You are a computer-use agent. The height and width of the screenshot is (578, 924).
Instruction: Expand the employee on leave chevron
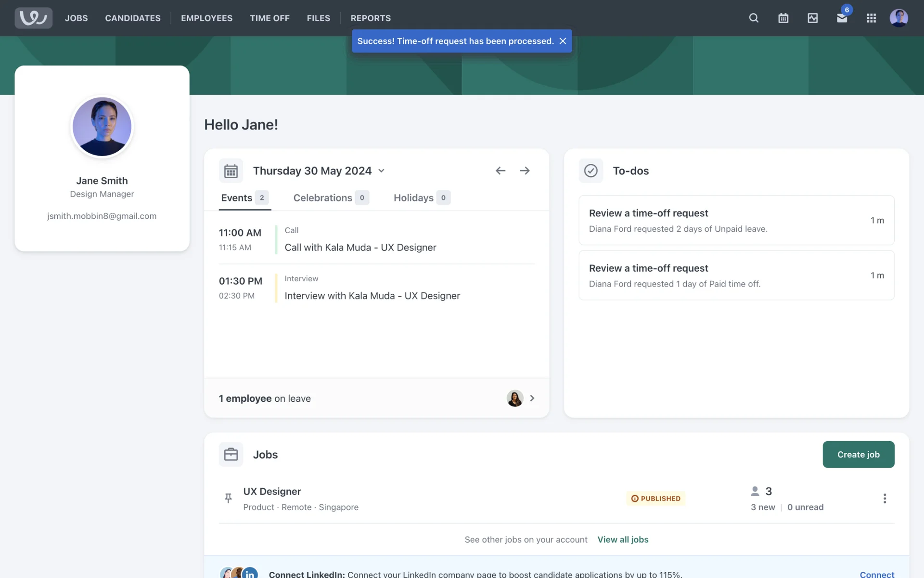[x=532, y=398]
